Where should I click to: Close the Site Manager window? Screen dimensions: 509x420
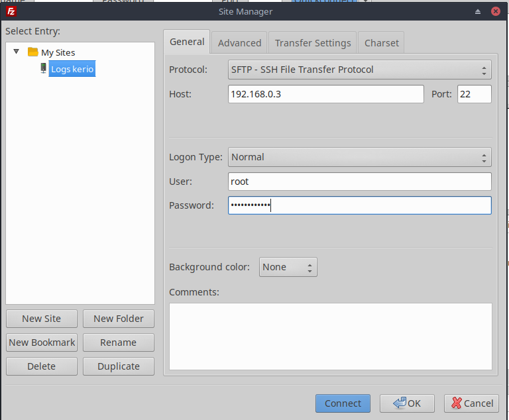pos(495,12)
